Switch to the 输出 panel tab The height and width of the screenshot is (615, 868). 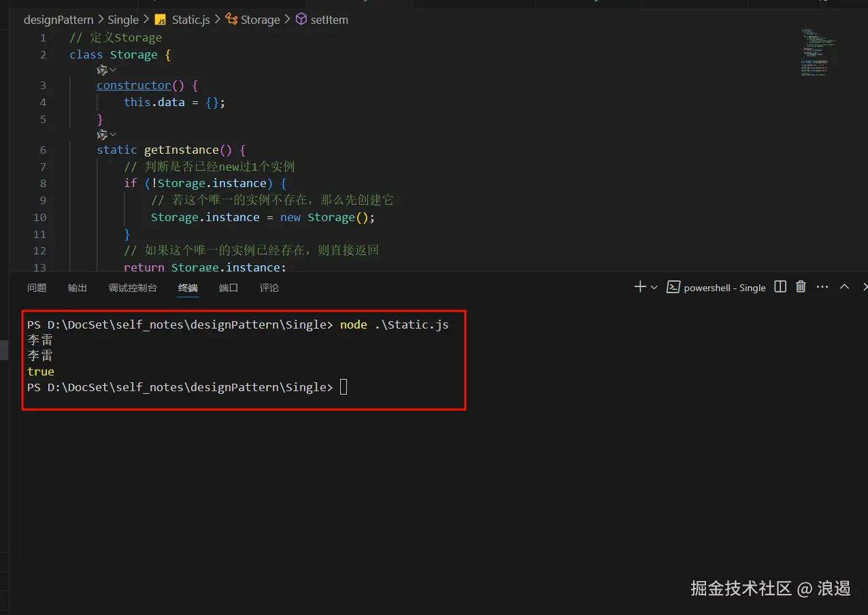pyautogui.click(x=78, y=288)
